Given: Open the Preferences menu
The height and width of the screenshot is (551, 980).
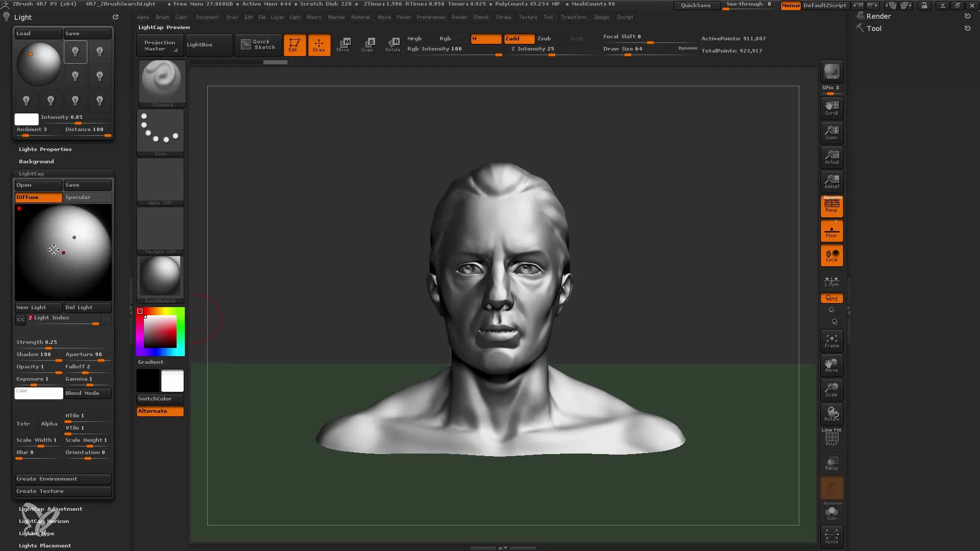Looking at the screenshot, I should tap(431, 17).
